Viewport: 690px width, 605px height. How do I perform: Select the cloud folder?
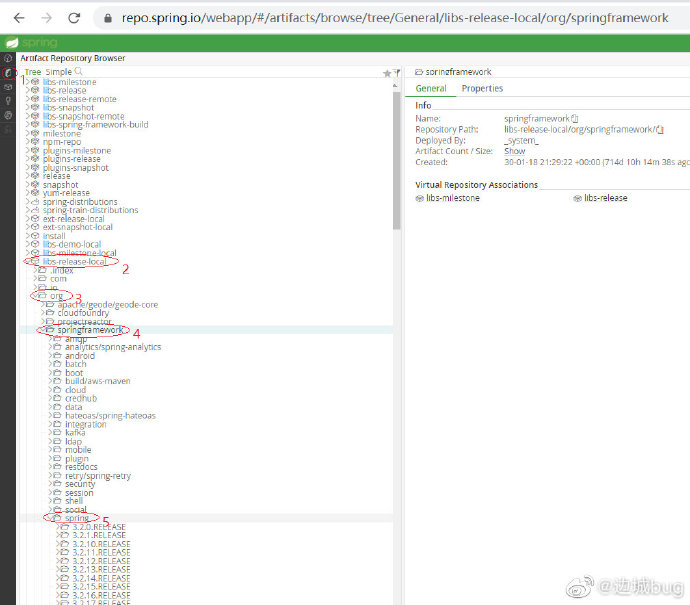pyautogui.click(x=76, y=390)
